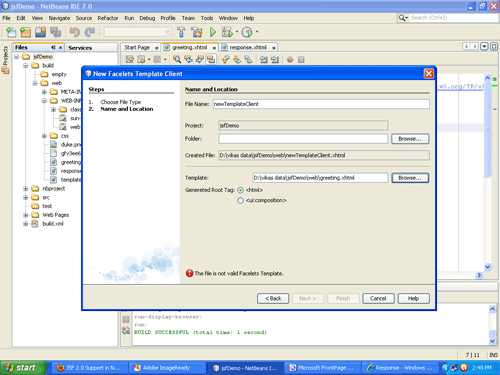Screen dimensions: 500x375
Task: Click the Help button in dialog
Action: [414, 298]
